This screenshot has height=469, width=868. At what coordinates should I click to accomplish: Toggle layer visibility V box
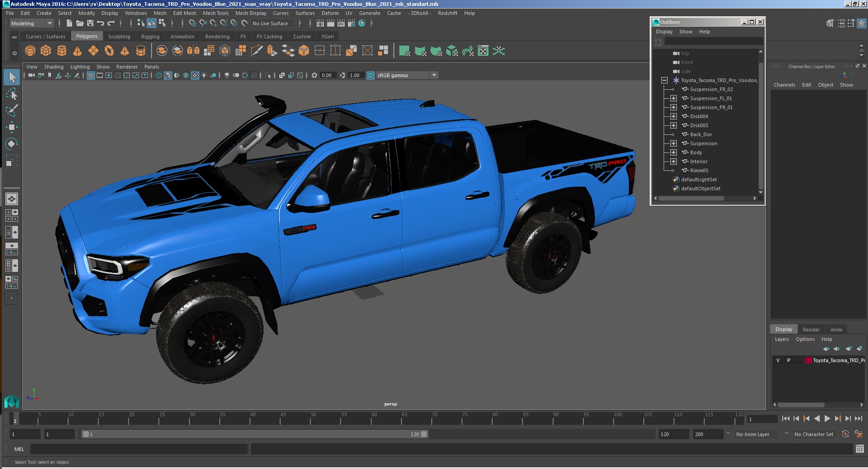[x=778, y=360]
